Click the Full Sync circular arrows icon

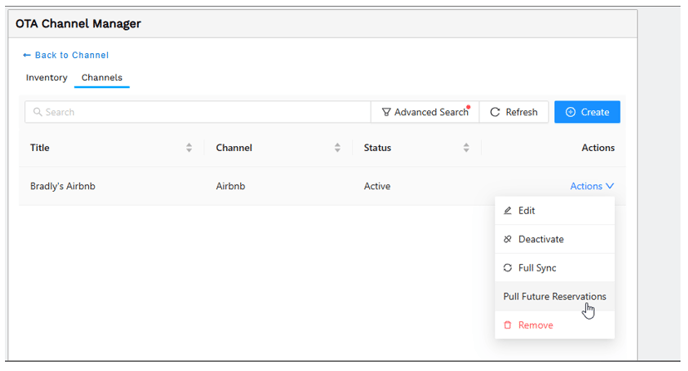507,268
